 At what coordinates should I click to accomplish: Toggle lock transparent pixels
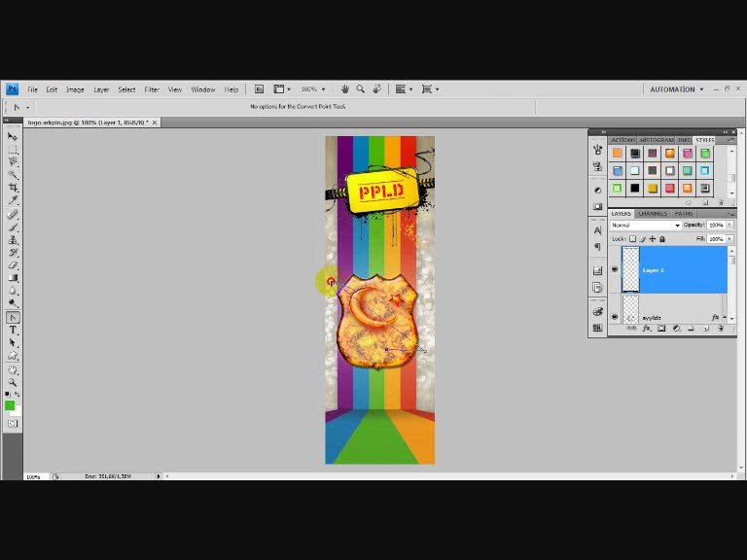pyautogui.click(x=632, y=239)
